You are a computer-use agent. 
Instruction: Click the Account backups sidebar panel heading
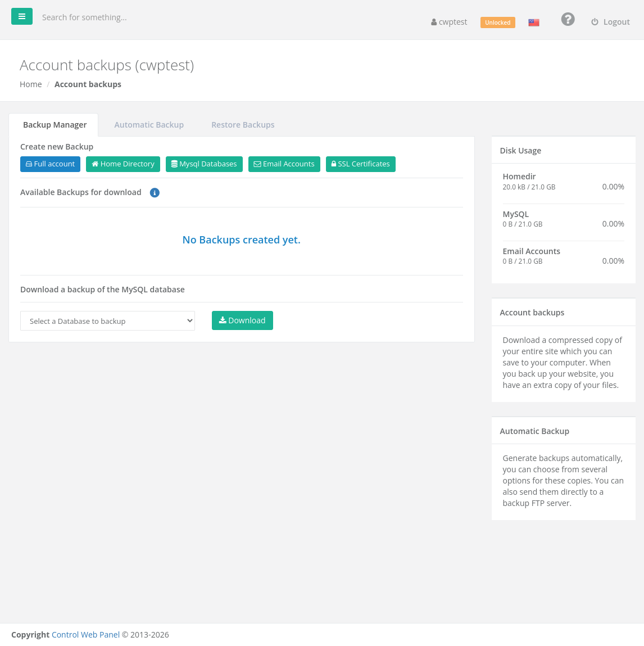click(532, 313)
